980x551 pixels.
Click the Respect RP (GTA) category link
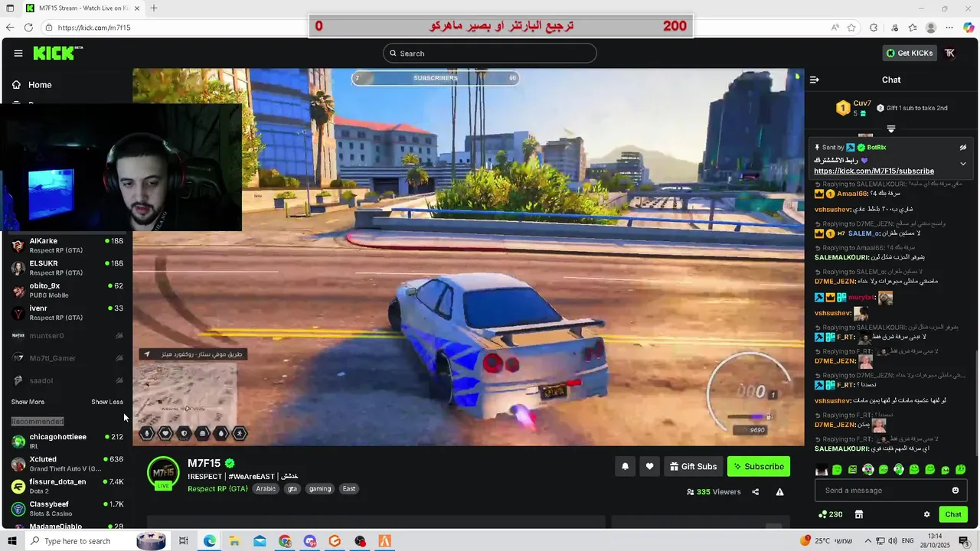click(x=217, y=489)
